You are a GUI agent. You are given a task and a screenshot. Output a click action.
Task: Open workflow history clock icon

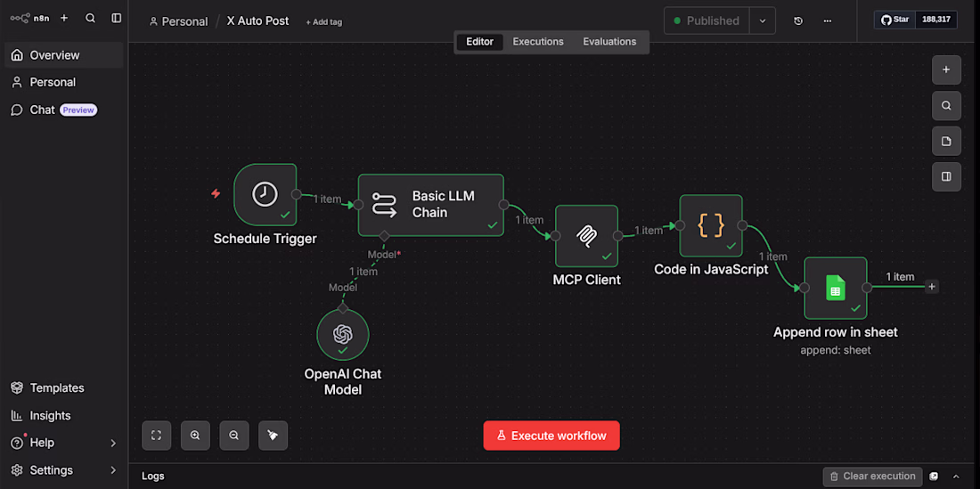[x=798, y=20]
